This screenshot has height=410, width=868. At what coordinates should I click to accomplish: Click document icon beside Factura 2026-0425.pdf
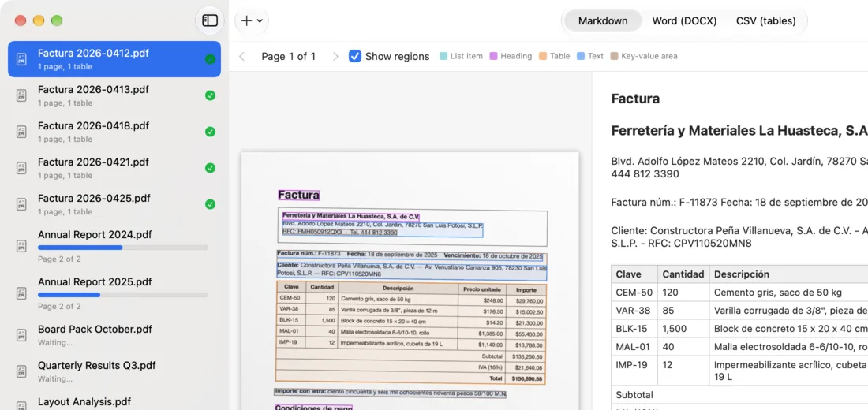click(21, 204)
